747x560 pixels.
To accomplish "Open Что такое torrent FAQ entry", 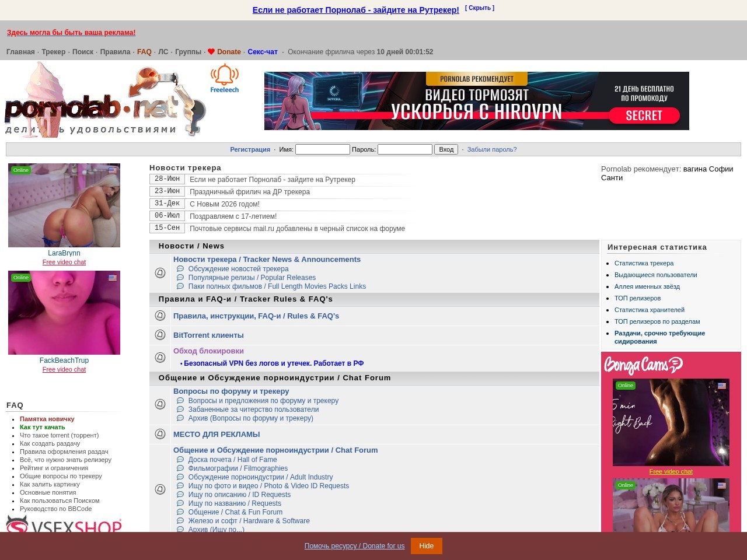I will [x=60, y=435].
